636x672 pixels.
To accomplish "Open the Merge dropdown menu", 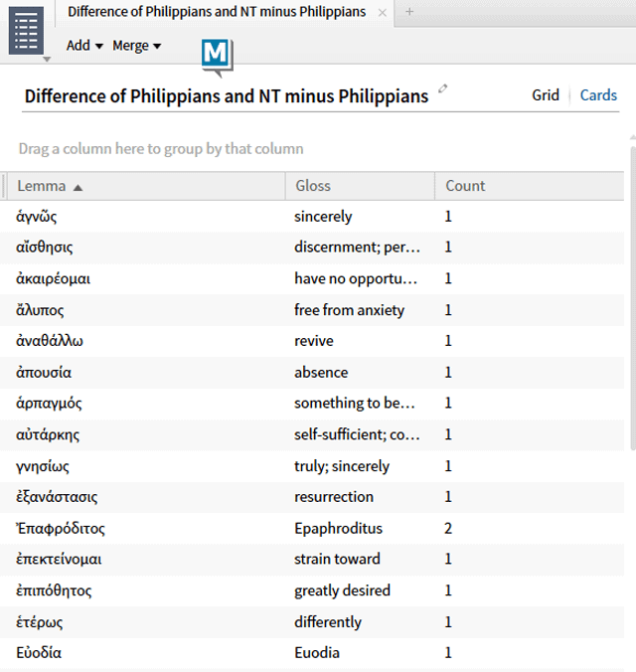I will 136,46.
